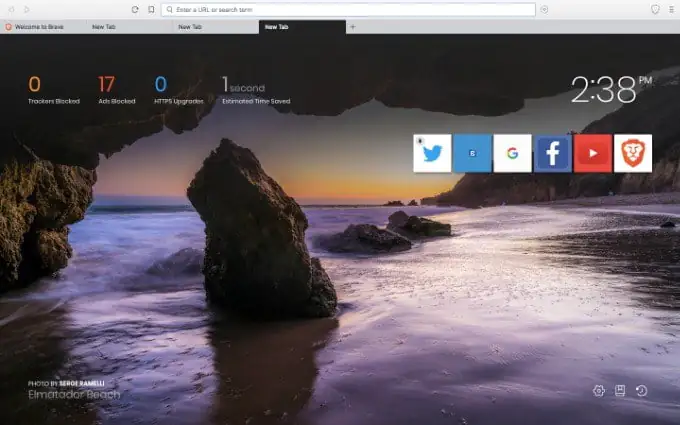Viewport: 680px width, 425px height.
Task: Switch to the Welcome to Brave tab
Action: pyautogui.click(x=43, y=27)
